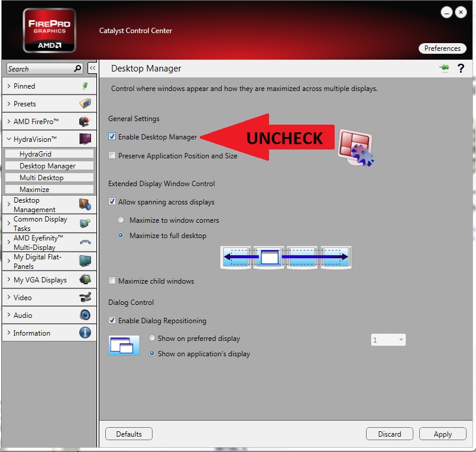Check Preserve Application Position and Size
The height and width of the screenshot is (452, 476).
click(x=112, y=155)
